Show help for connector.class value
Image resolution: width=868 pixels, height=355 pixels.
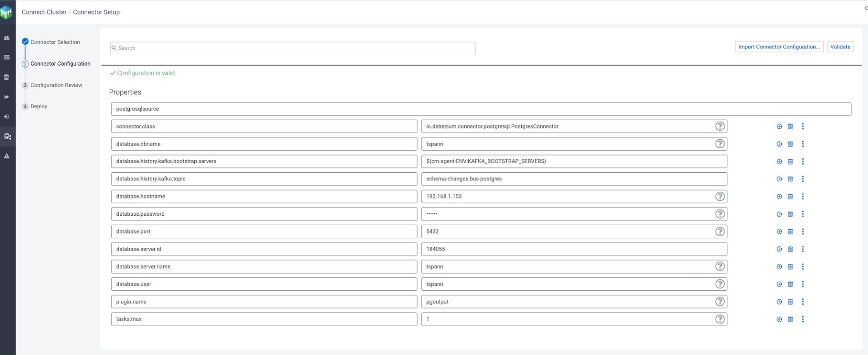point(720,126)
